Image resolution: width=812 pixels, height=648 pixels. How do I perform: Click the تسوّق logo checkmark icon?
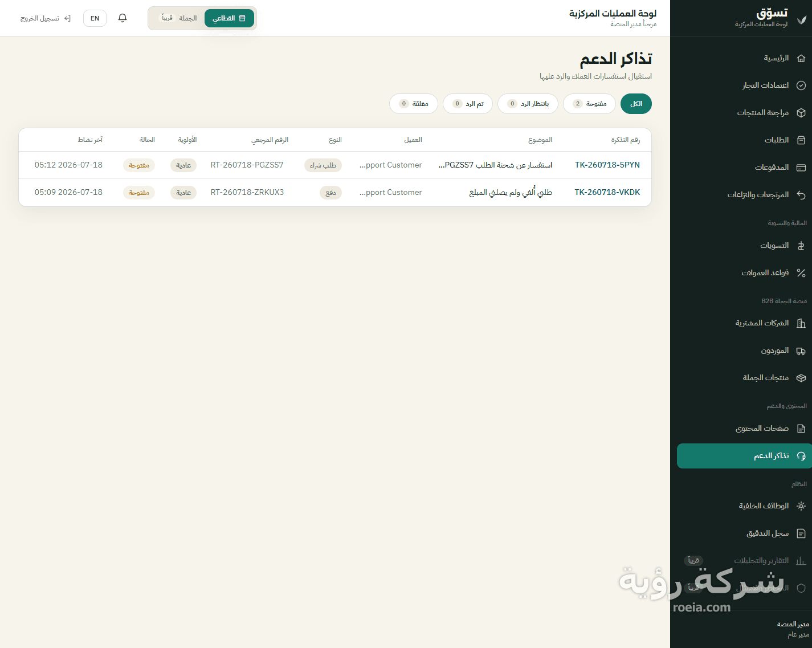coord(802,20)
